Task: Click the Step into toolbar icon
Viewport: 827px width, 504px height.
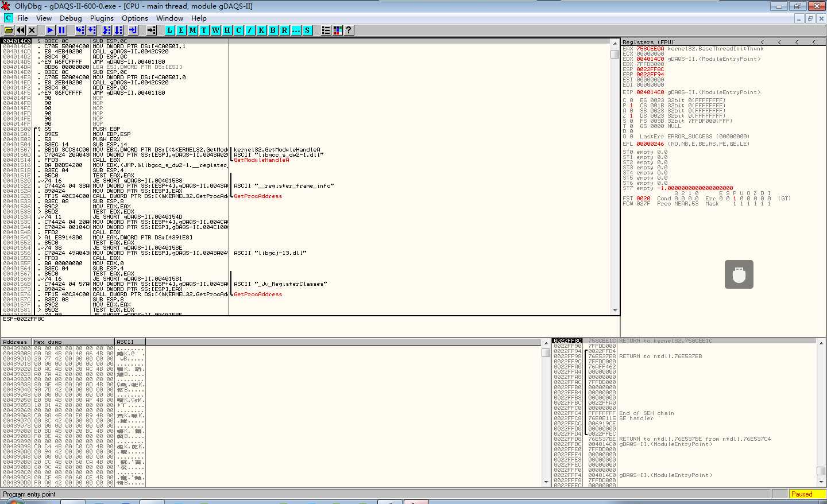Action: pos(80,30)
